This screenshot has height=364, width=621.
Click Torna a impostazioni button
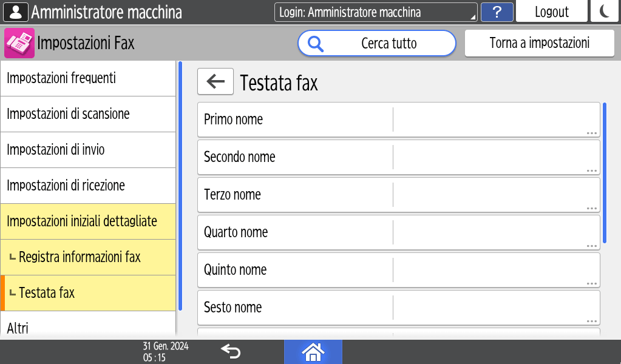[539, 44]
